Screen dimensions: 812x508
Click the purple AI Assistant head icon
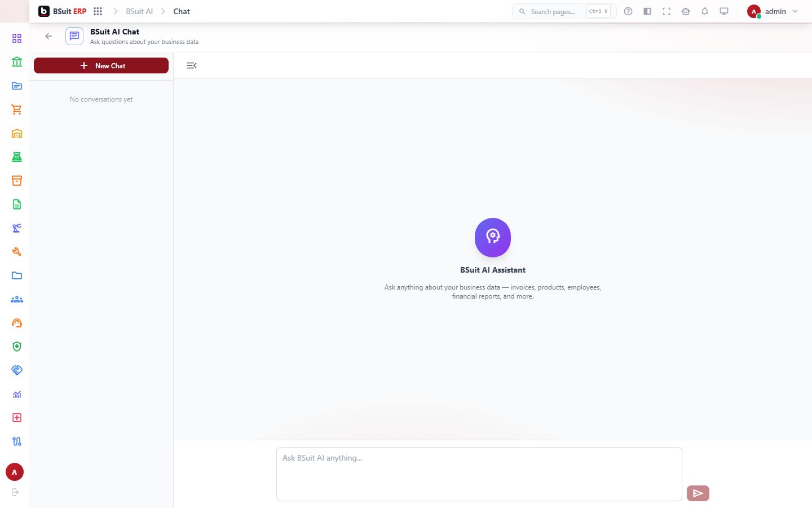point(493,237)
